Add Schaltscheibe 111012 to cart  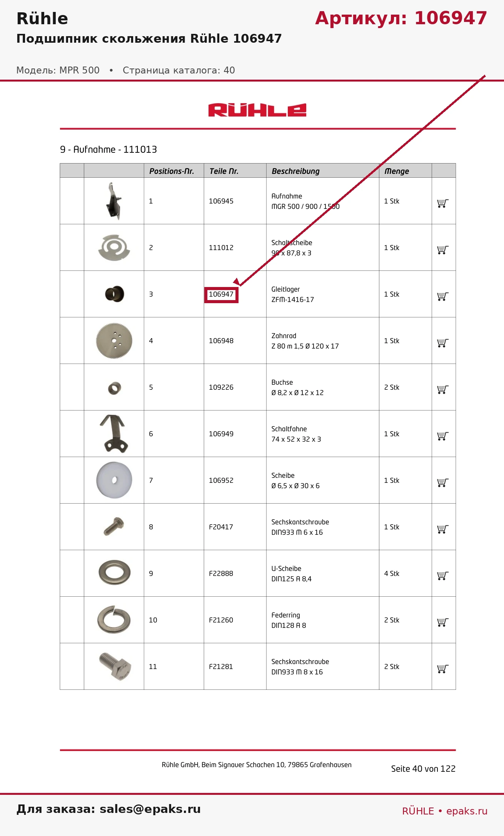tap(443, 250)
